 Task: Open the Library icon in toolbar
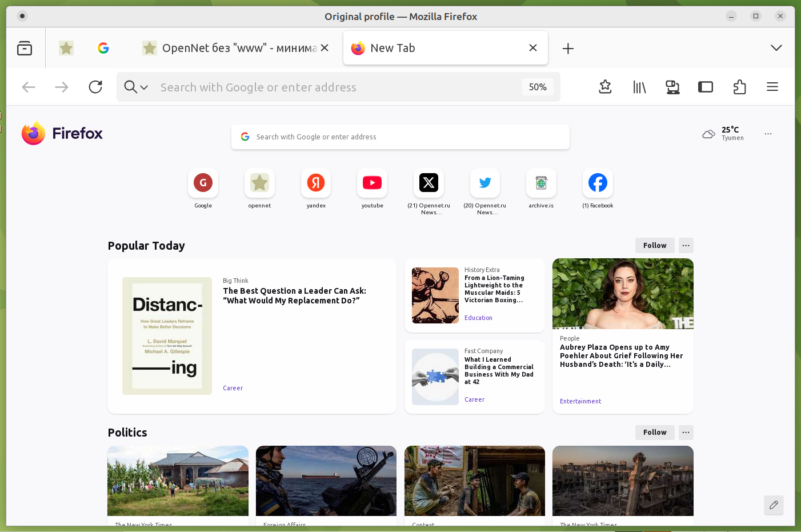(x=639, y=87)
